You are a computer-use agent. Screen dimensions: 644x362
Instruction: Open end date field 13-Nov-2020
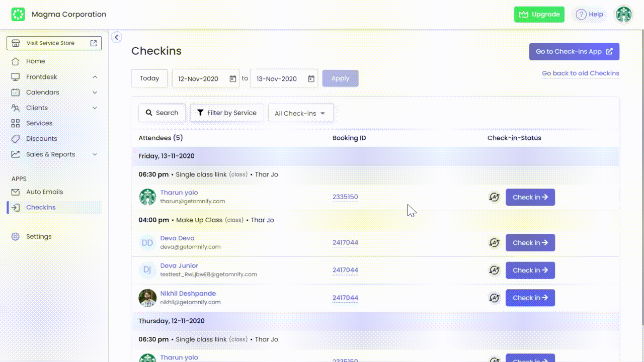click(x=284, y=79)
